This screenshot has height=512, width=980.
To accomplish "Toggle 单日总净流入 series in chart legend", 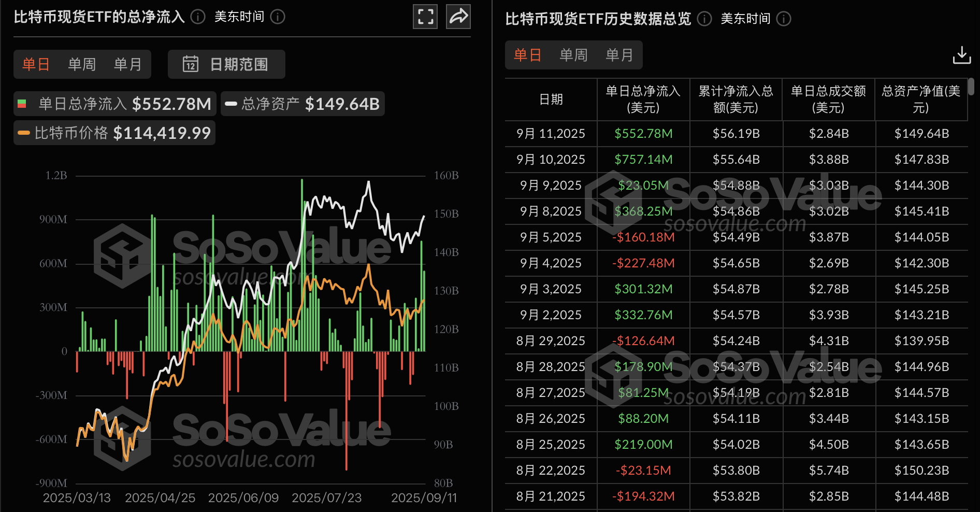I will coord(115,104).
